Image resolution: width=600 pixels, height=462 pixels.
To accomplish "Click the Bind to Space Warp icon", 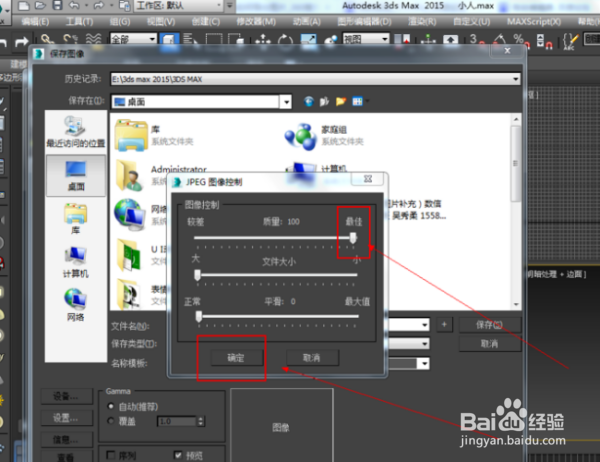I will click(x=93, y=39).
